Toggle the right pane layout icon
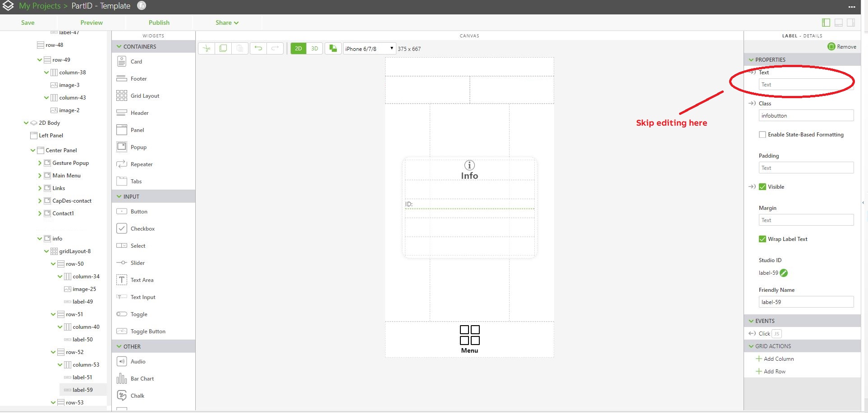 click(x=851, y=23)
